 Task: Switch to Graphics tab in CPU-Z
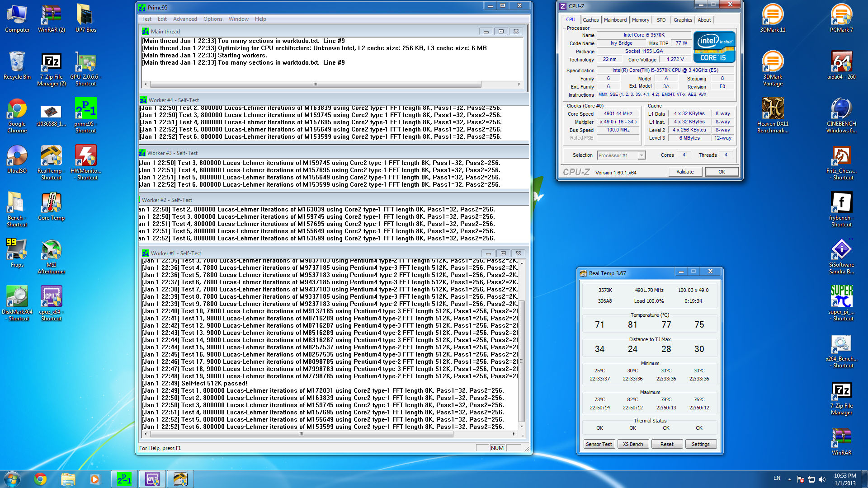click(x=683, y=20)
